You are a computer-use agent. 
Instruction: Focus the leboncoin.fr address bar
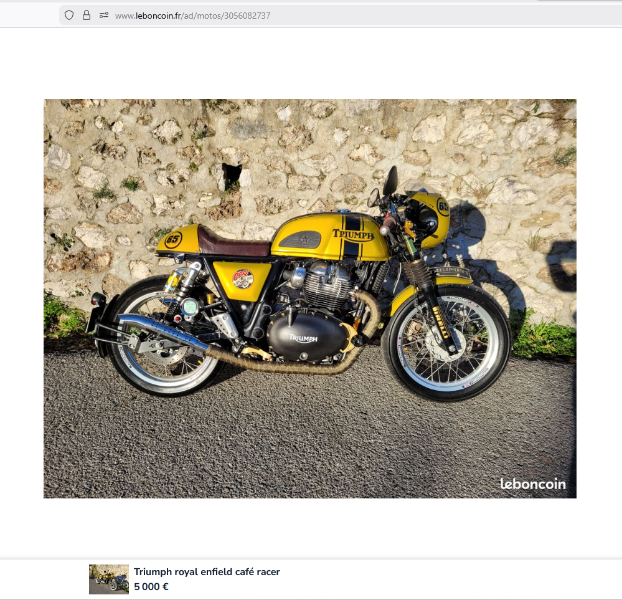coord(300,15)
